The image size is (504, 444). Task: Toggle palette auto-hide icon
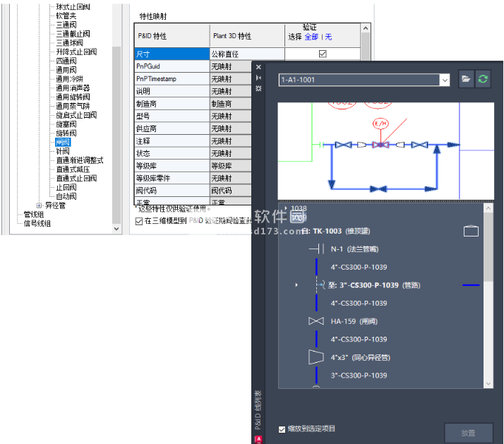(x=258, y=78)
